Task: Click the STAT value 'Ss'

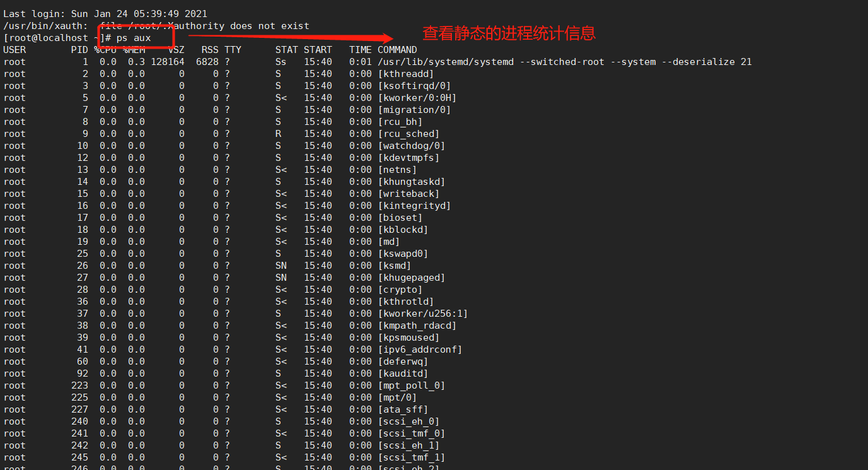Action: (281, 62)
